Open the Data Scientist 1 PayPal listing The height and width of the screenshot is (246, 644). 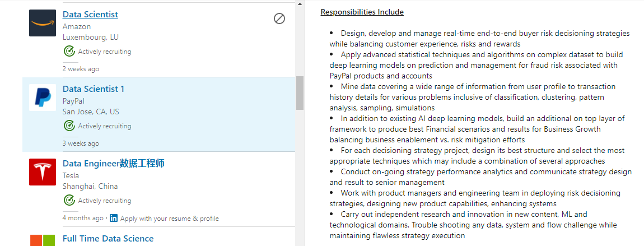pos(94,89)
